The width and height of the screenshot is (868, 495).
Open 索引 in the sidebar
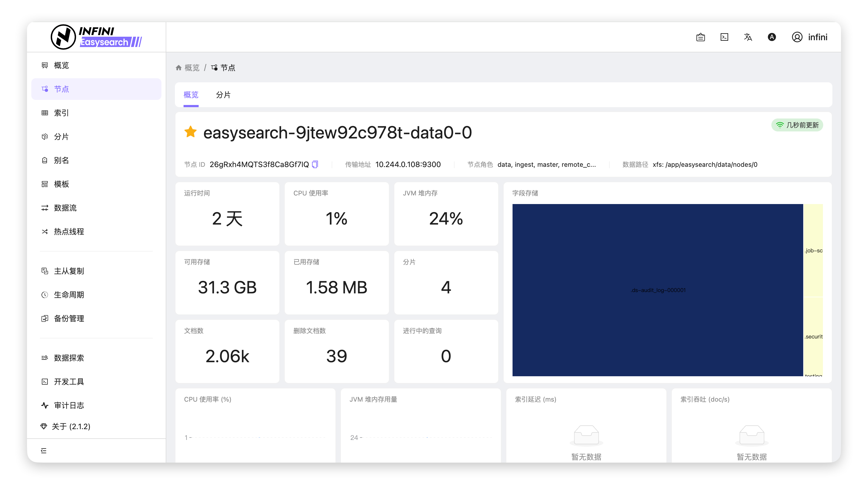[62, 113]
